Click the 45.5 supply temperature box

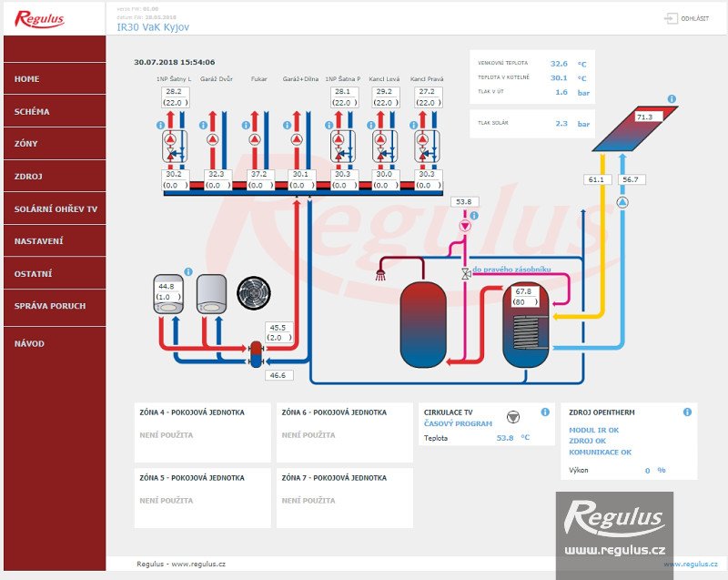point(279,332)
